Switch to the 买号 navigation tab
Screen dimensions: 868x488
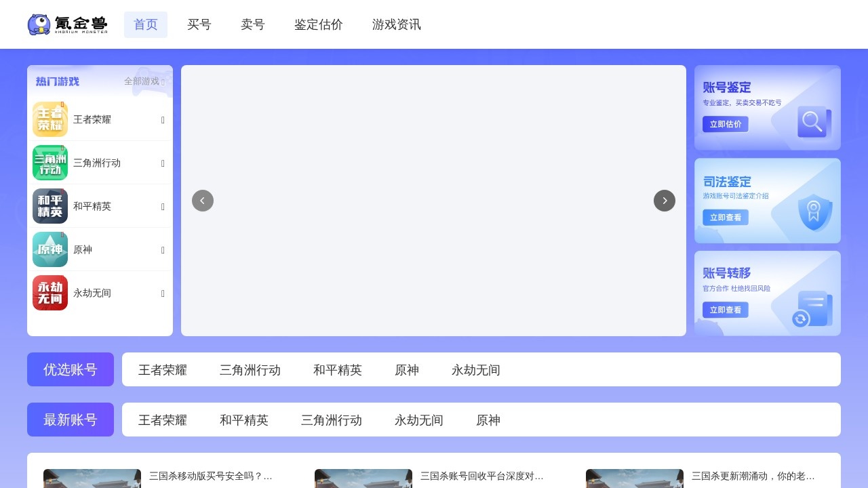[199, 24]
